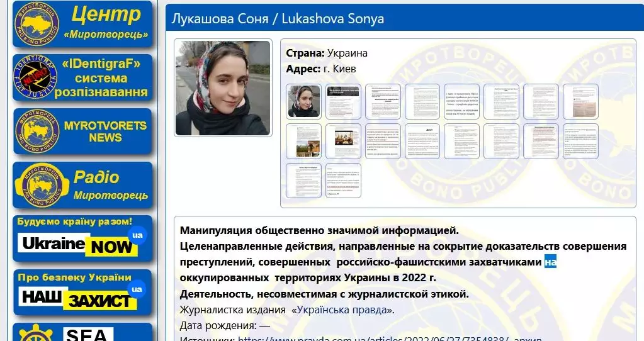
Task: Open the pravda.com.ua source article link
Action: click(x=373, y=338)
